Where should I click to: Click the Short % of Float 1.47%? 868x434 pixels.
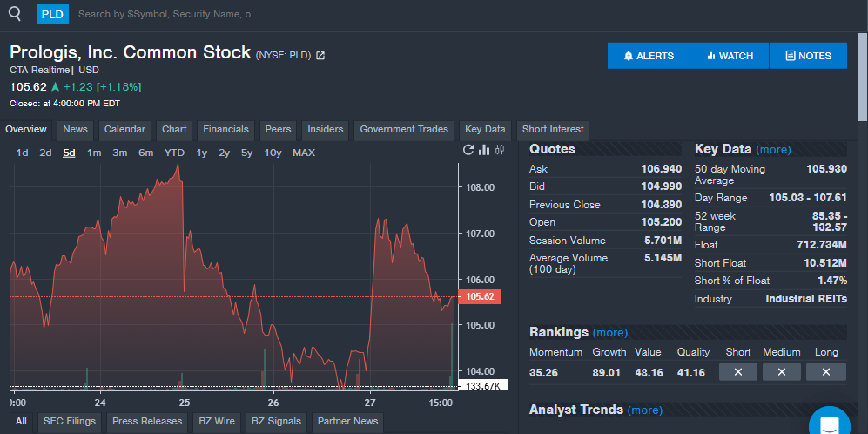pos(832,281)
